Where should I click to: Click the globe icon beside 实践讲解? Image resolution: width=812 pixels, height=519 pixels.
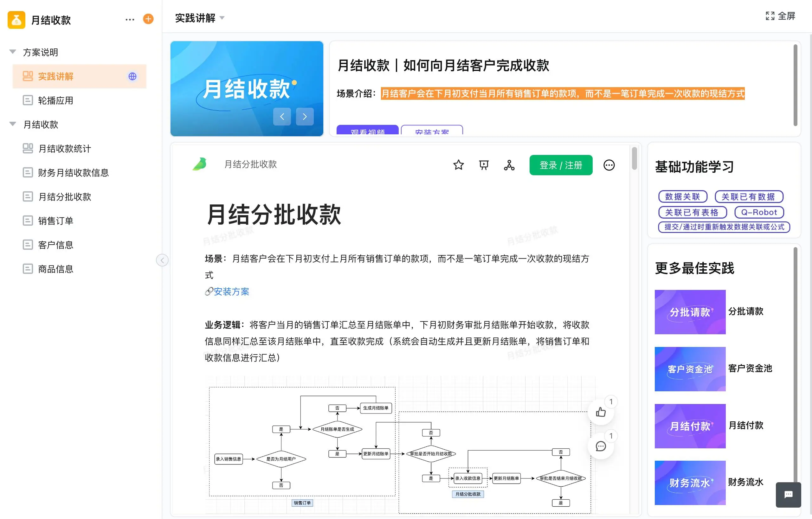coord(132,76)
